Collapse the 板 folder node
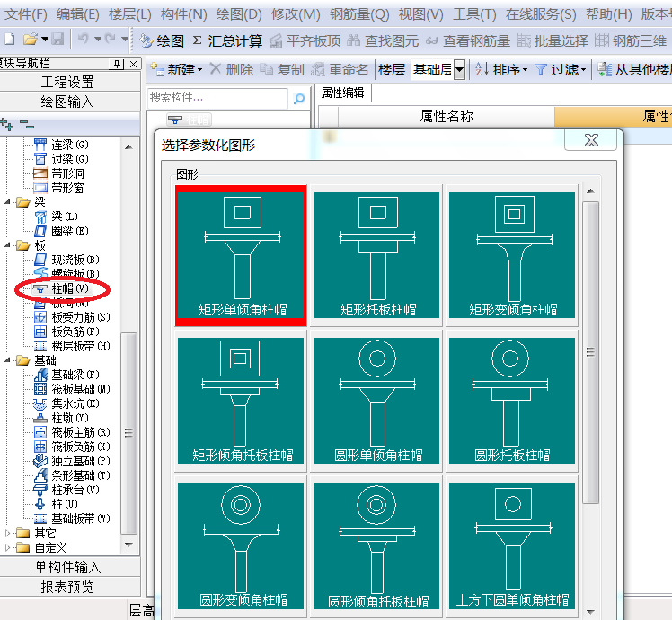Screen dimensions: 672x620 pyautogui.click(x=7, y=245)
